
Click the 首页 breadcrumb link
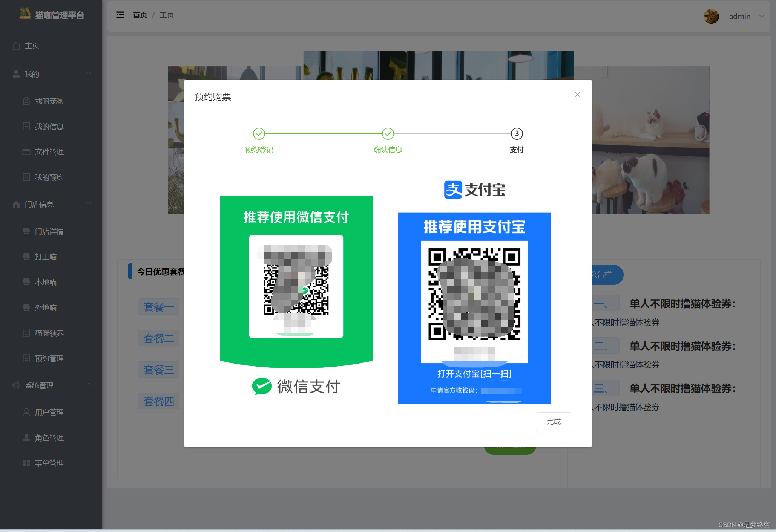[140, 15]
